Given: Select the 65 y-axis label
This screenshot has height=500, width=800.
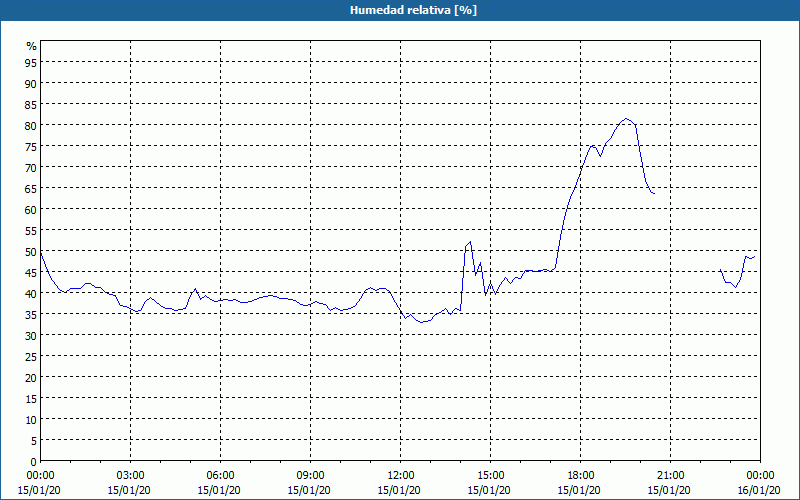Looking at the screenshot, I should point(31,189).
